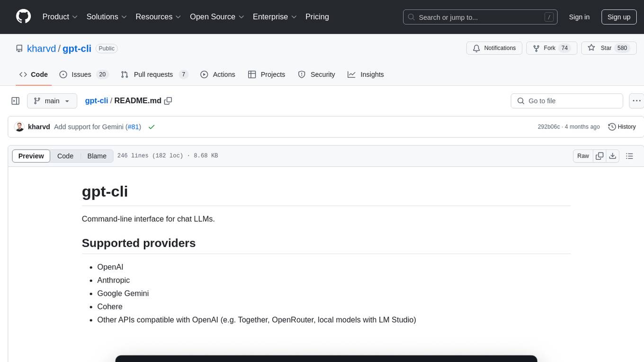The height and width of the screenshot is (362, 644).
Task: Switch to the Projects tab
Action: pos(267,74)
